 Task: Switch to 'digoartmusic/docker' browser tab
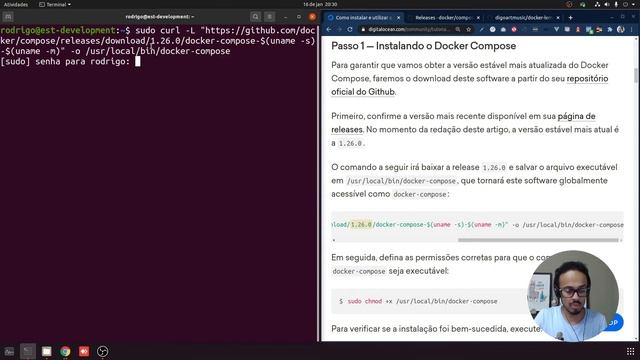(523, 18)
